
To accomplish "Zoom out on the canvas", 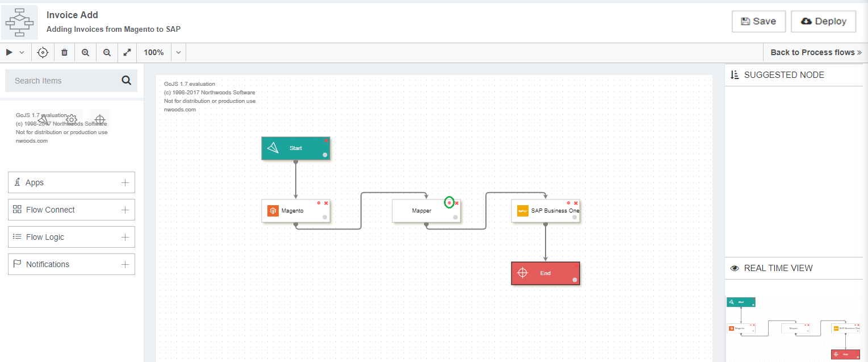I will coord(107,52).
